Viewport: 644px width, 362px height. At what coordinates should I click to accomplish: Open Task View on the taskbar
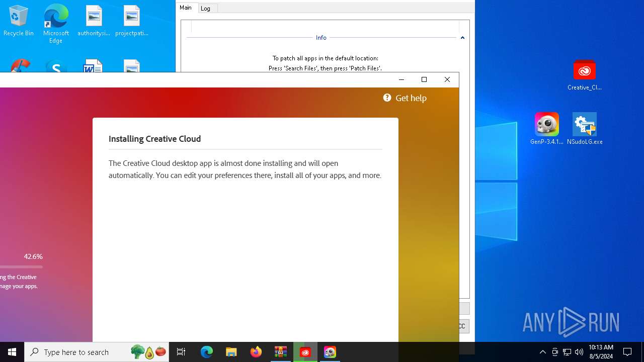coord(181,352)
